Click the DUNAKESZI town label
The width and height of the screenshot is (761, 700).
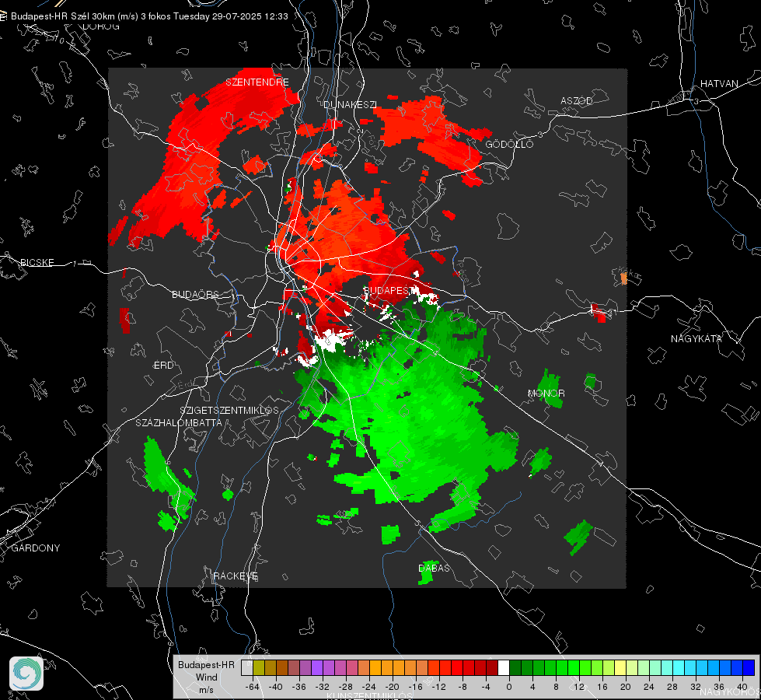[x=350, y=104]
